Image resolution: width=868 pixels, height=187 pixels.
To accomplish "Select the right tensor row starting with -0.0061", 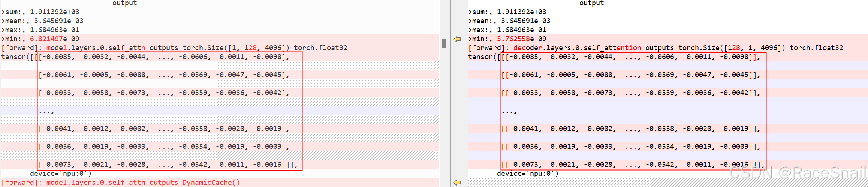I will coord(631,75).
